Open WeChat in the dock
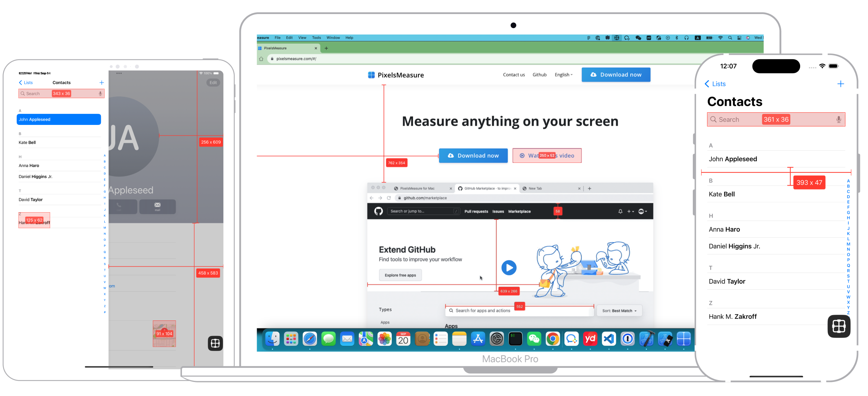868x396 pixels. point(534,339)
